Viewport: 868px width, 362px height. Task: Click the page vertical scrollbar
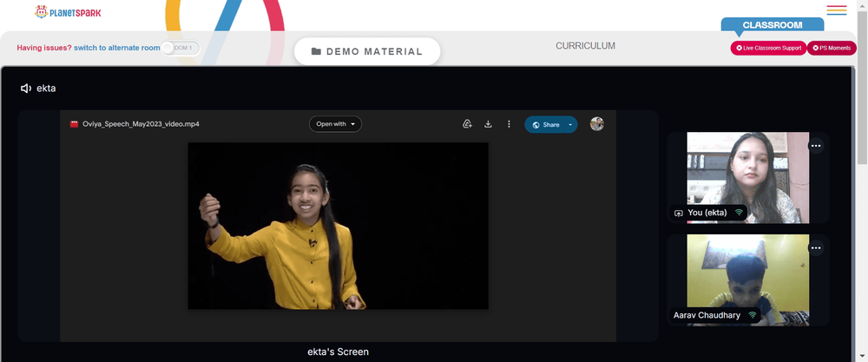(863, 86)
